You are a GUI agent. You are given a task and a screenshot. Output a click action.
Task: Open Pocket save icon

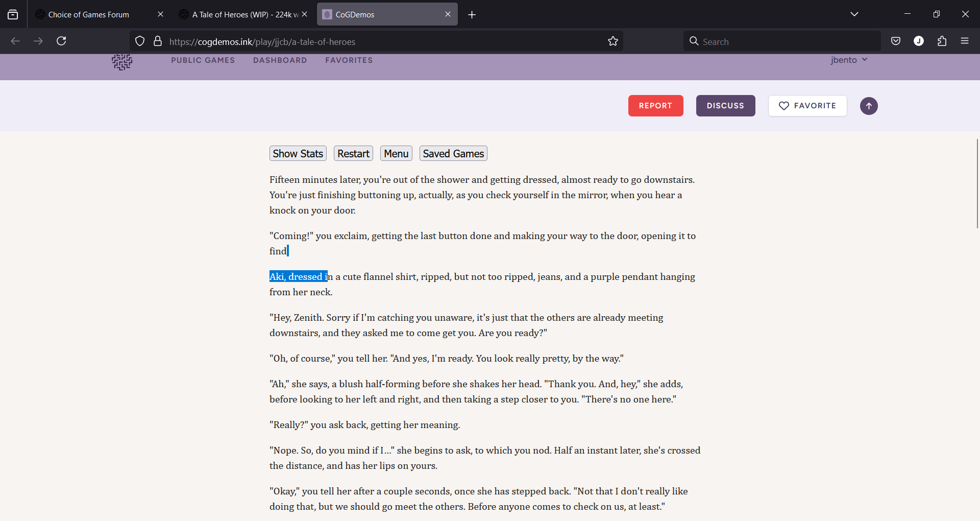tap(896, 41)
